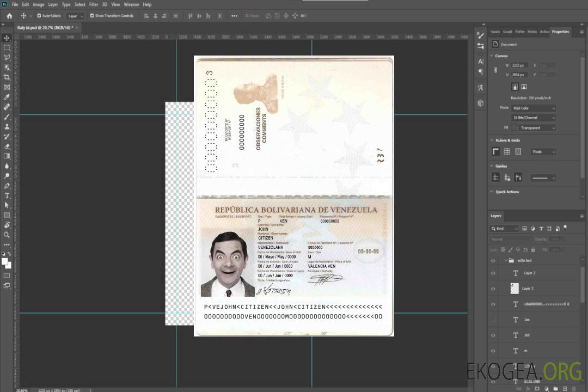The height and width of the screenshot is (392, 588).
Task: Open the Layer menu
Action: click(53, 4)
